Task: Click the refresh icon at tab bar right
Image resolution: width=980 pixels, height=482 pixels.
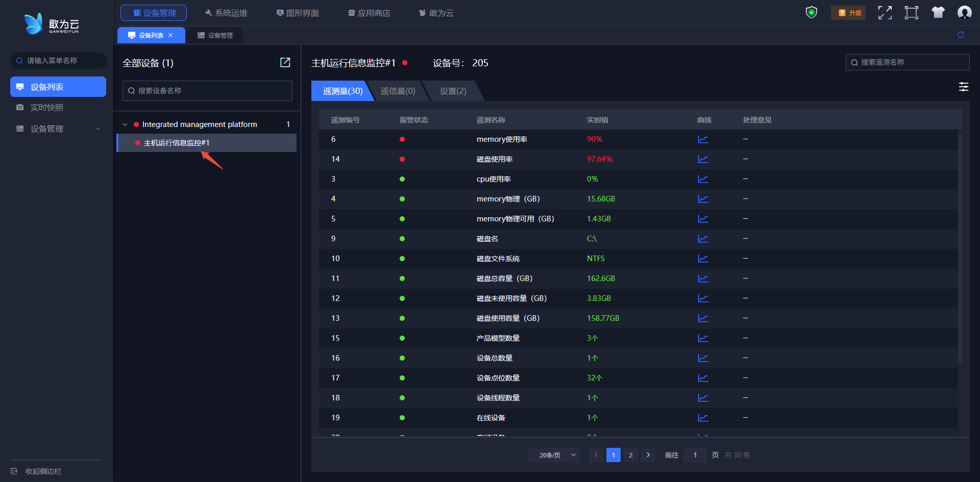Action: (x=961, y=35)
